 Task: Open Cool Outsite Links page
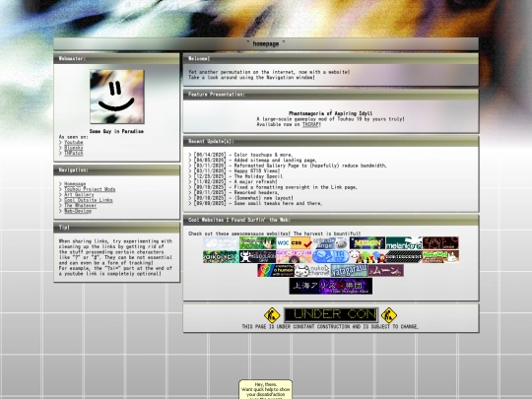(x=89, y=200)
